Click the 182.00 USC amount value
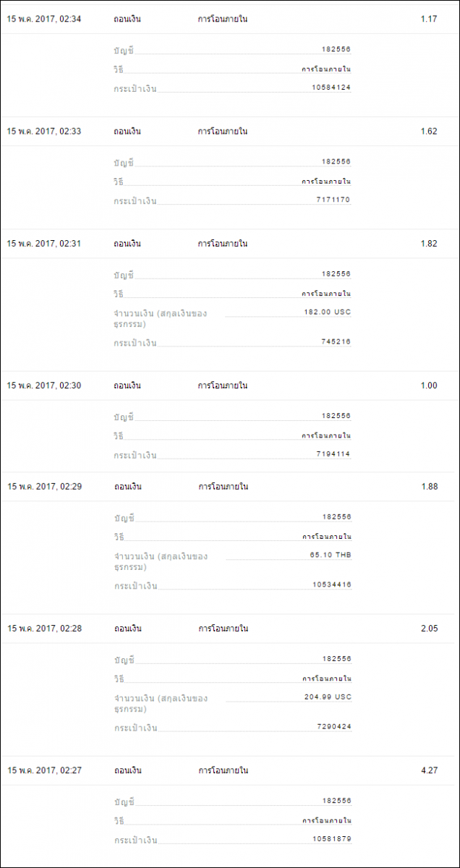Viewport: 460px width, 868px height. pyautogui.click(x=328, y=312)
